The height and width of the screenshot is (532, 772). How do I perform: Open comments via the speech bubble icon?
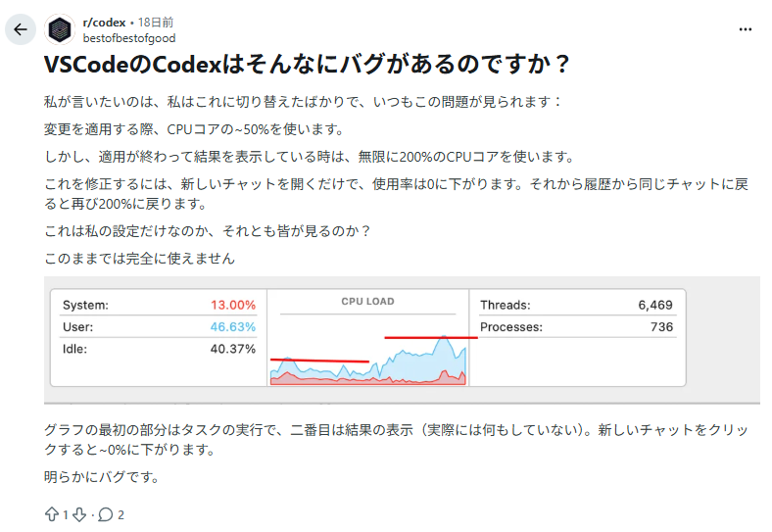106,514
